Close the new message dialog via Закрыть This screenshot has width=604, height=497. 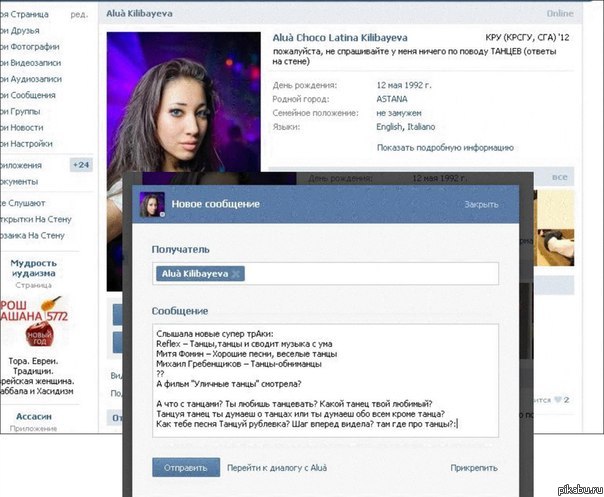(x=481, y=205)
